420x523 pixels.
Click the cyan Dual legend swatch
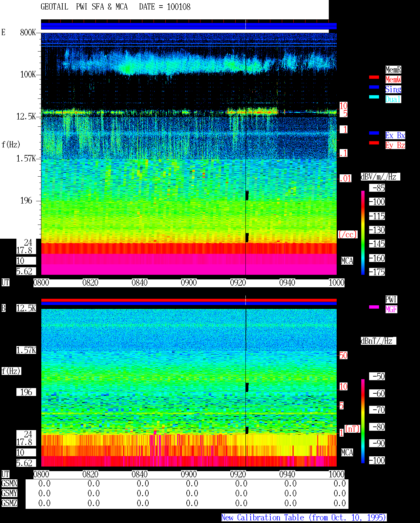[374, 97]
